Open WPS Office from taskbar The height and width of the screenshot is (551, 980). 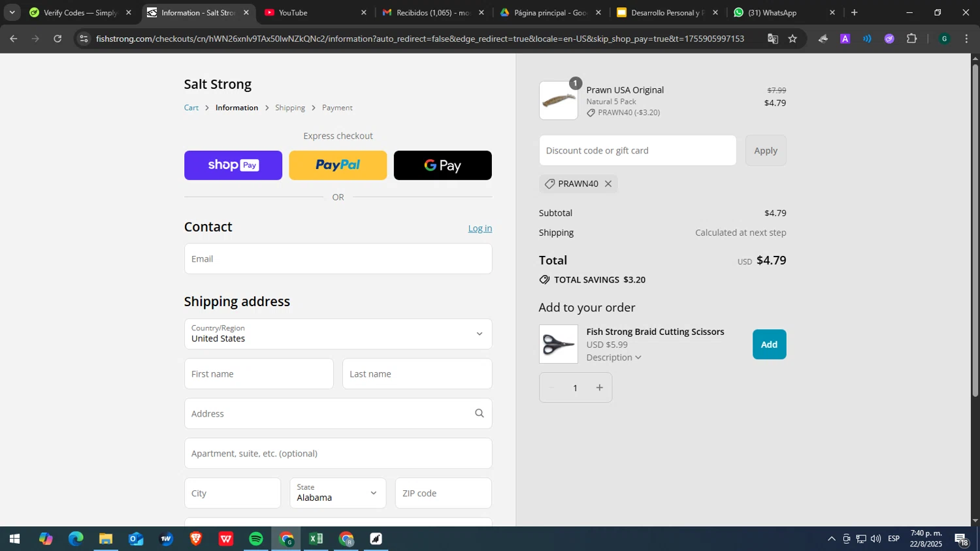[226, 539]
